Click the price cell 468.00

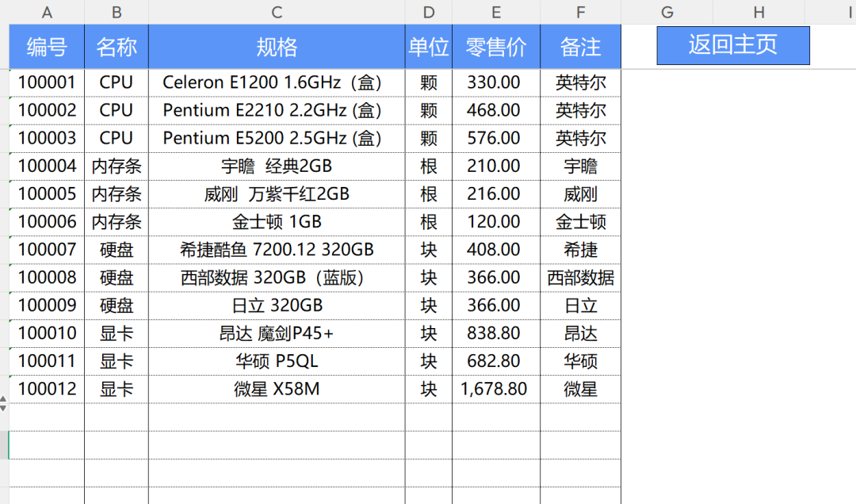(495, 111)
